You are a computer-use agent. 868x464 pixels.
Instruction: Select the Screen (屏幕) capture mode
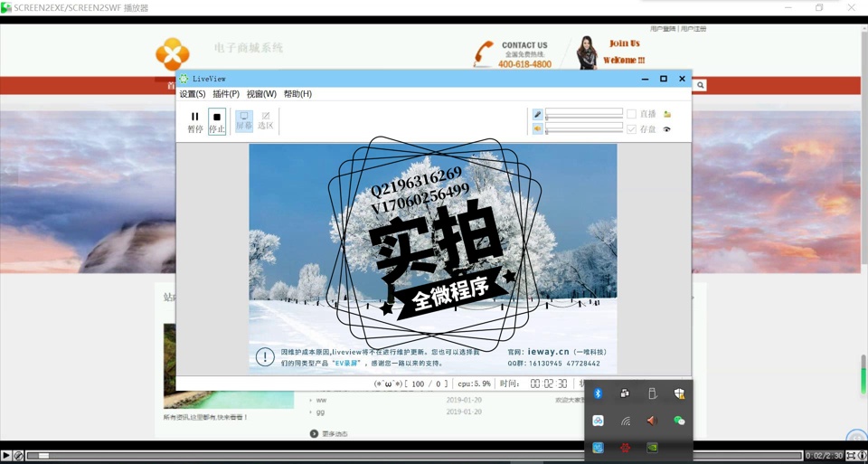click(244, 121)
